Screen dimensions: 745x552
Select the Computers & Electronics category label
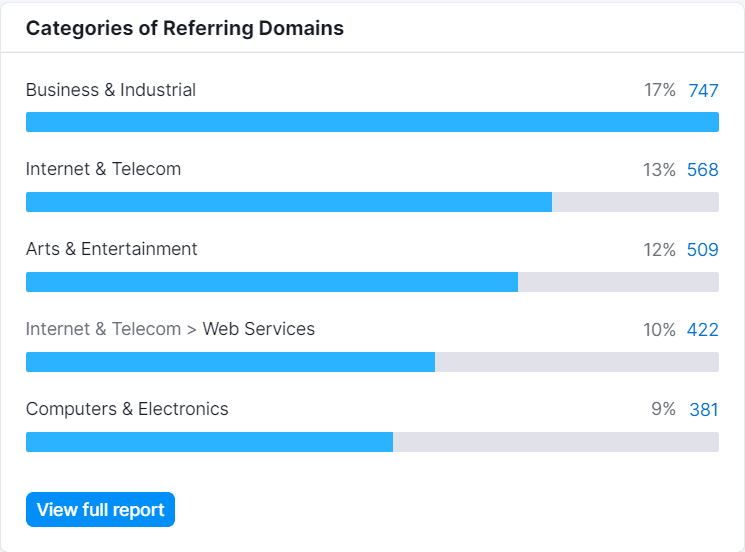point(127,409)
